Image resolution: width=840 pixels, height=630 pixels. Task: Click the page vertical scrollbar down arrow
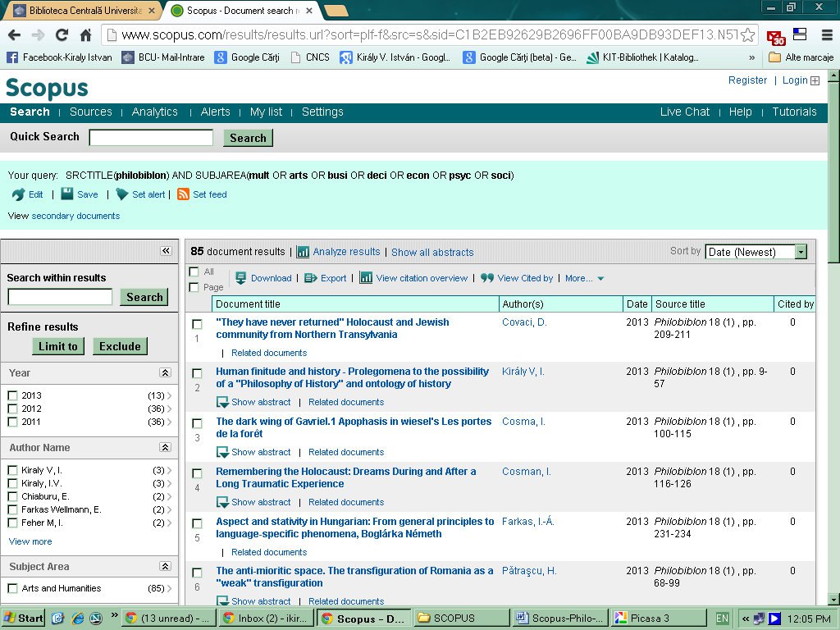(x=833, y=598)
